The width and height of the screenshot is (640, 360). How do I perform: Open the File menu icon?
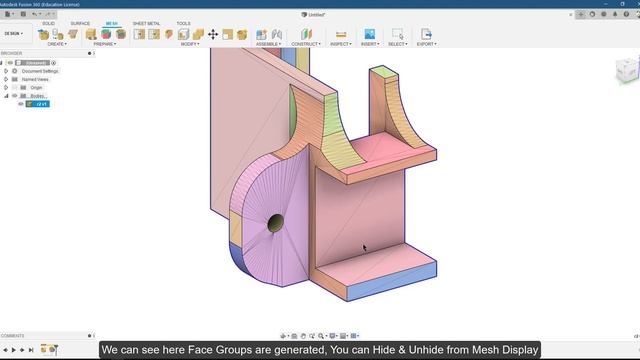point(8,14)
